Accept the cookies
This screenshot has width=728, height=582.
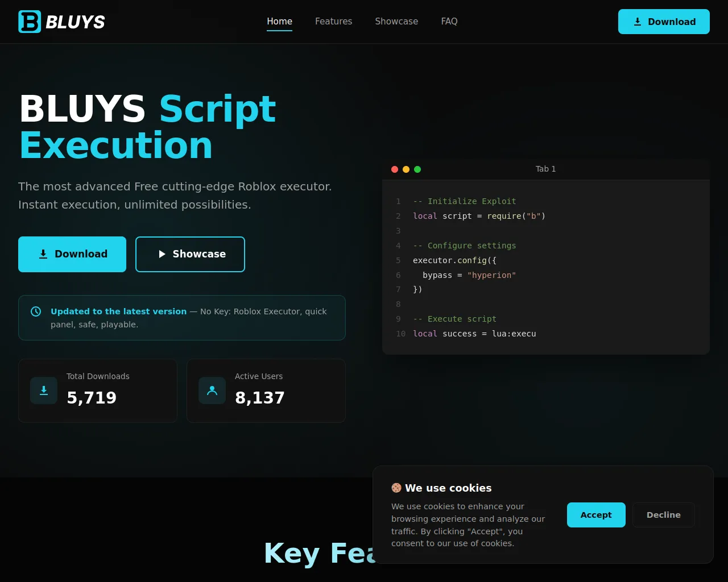(596, 515)
